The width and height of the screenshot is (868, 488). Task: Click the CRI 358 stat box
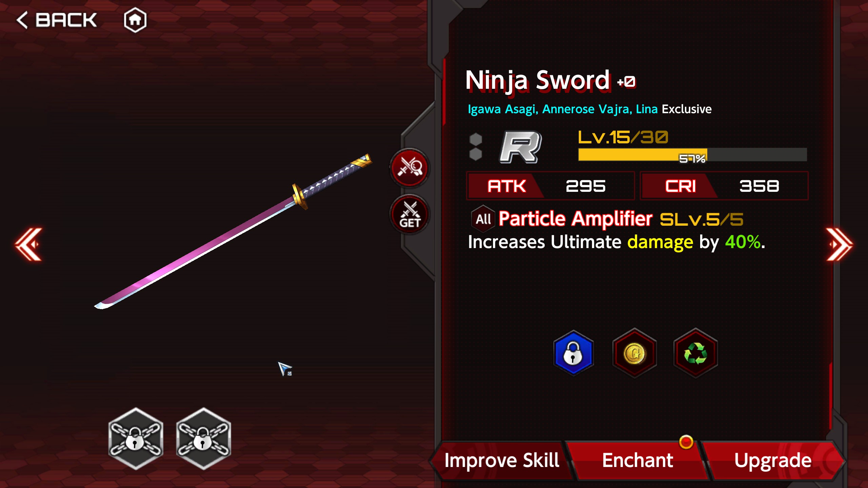pyautogui.click(x=724, y=186)
